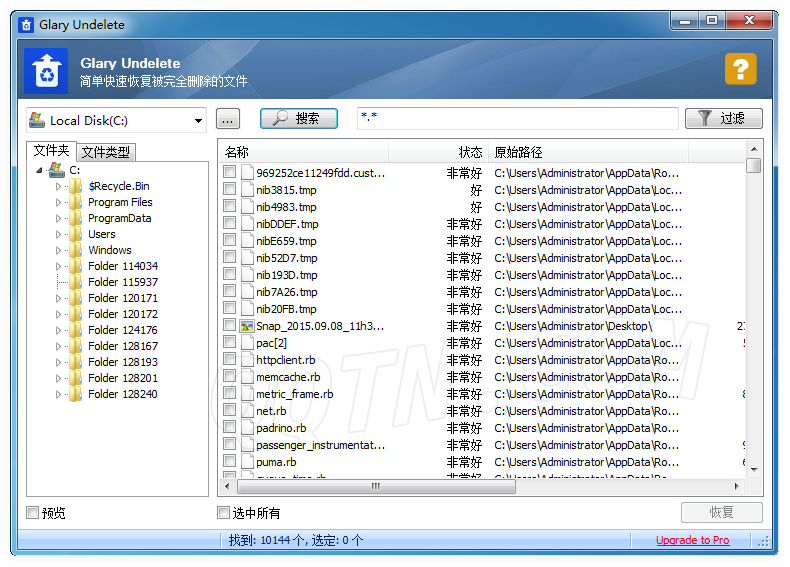Viewport: 790px width, 567px height.
Task: Switch to the 文件类型 tab
Action: pos(105,152)
